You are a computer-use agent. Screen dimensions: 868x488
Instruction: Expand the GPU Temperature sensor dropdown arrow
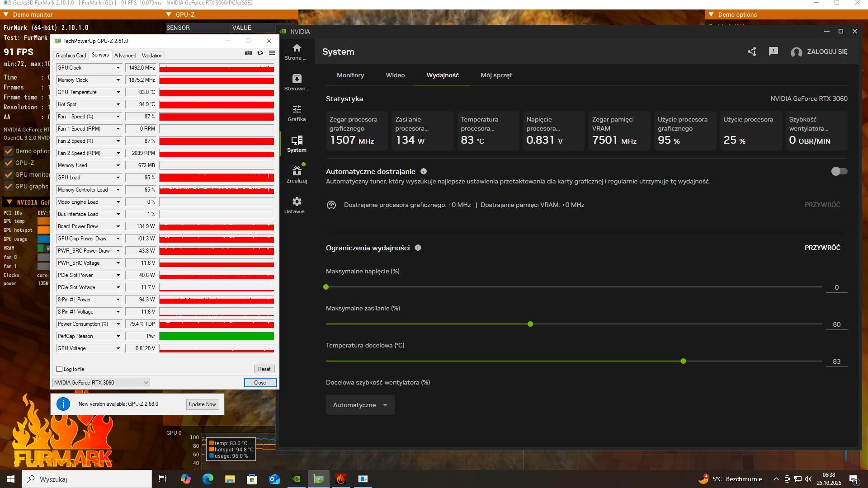(118, 92)
